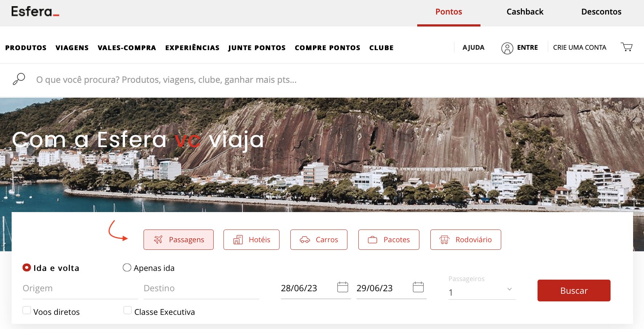Screen dimensions: 644x329
Task: Select the Ida e volta radio button
Action: [x=27, y=268]
